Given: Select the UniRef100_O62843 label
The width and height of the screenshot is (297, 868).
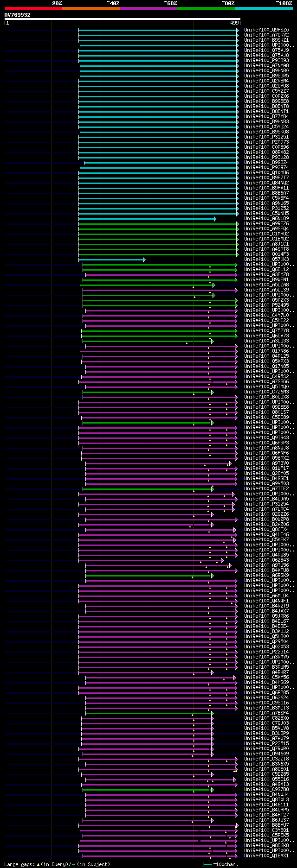Looking at the screenshot, I should pos(266,560).
